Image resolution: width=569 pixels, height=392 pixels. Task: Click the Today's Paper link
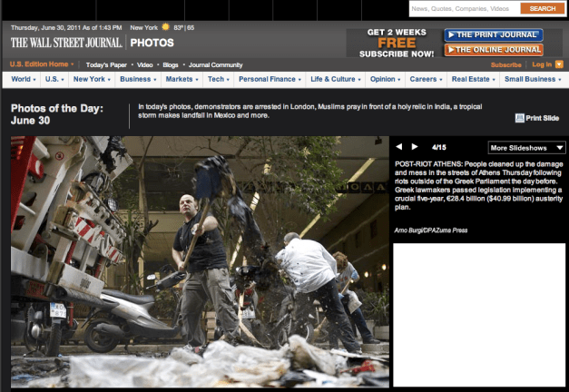pyautogui.click(x=107, y=65)
